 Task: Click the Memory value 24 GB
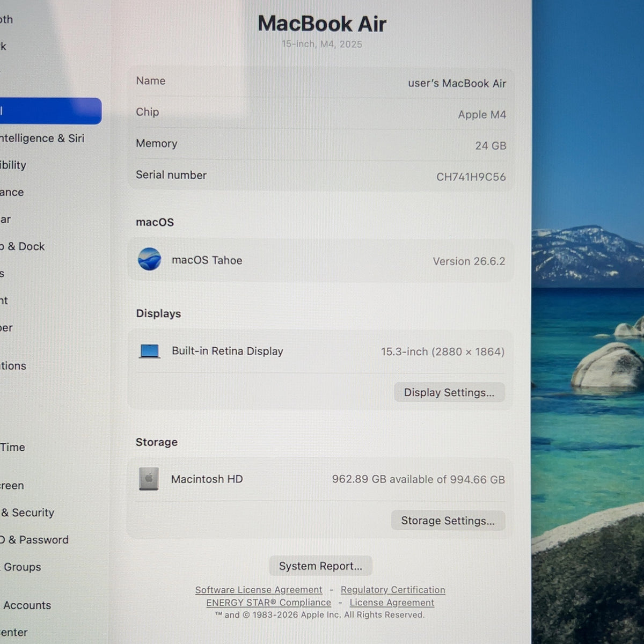pos(491,145)
